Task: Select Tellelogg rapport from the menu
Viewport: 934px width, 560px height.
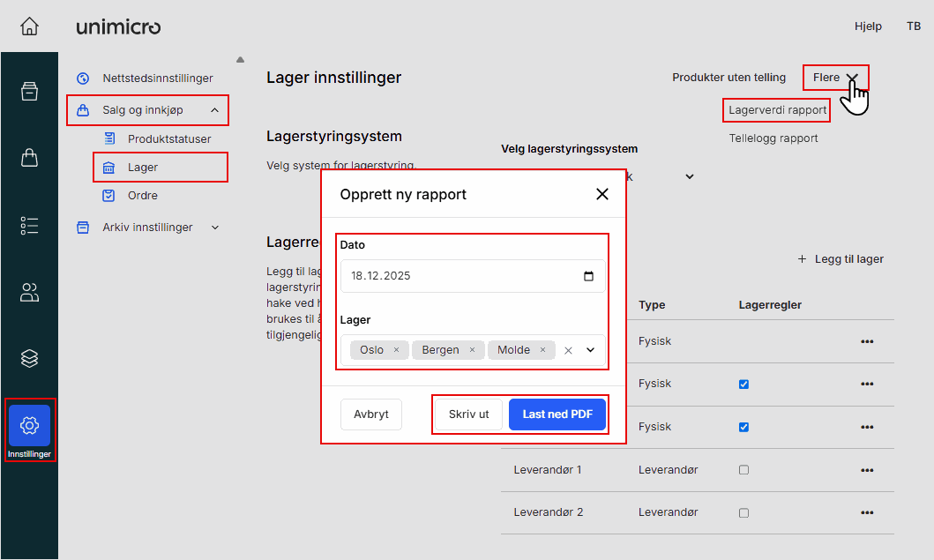Action: tap(773, 138)
